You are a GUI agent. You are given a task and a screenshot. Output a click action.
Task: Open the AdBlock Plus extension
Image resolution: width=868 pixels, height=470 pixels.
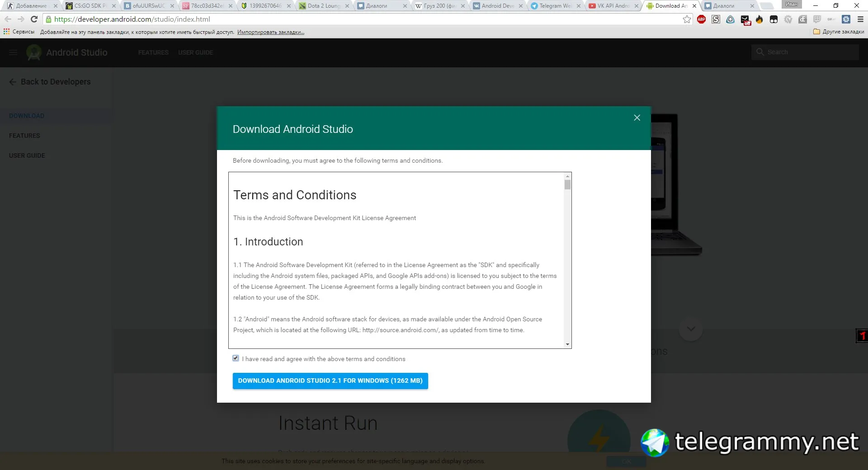coord(702,19)
